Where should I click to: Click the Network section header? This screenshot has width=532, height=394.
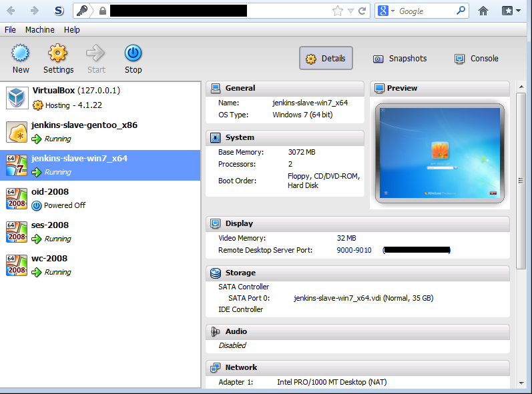(x=358, y=367)
